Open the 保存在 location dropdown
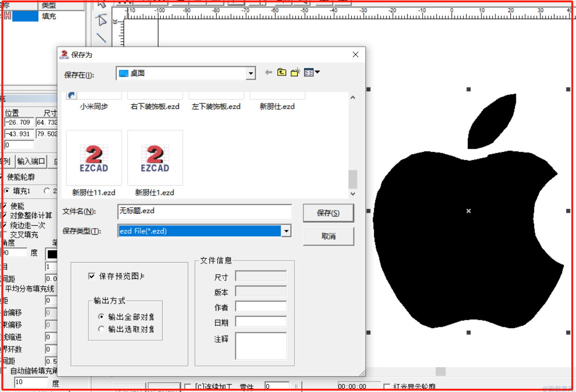576x392 pixels. 251,73
